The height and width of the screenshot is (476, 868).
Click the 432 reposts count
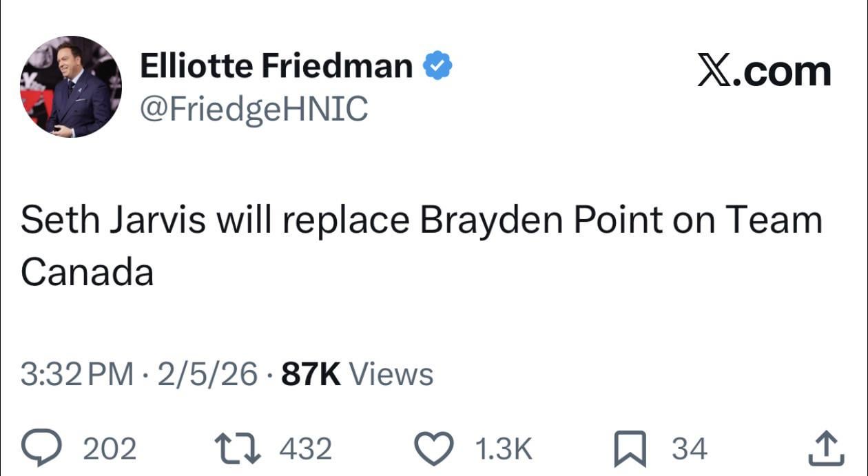(x=306, y=449)
